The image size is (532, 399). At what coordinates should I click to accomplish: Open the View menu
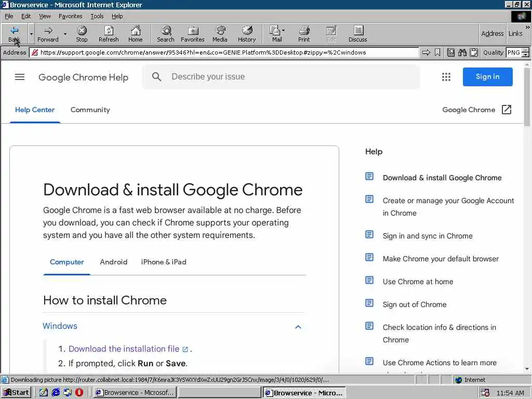[x=45, y=16]
